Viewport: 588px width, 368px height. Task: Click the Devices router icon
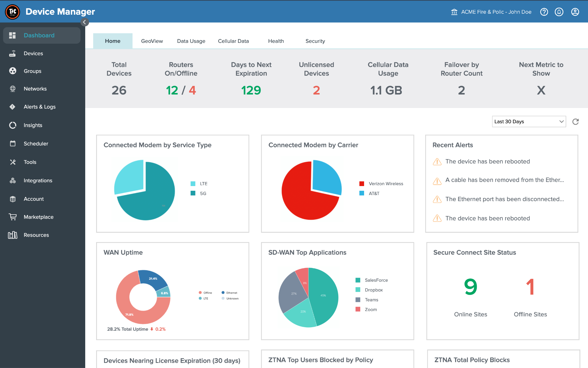click(12, 53)
